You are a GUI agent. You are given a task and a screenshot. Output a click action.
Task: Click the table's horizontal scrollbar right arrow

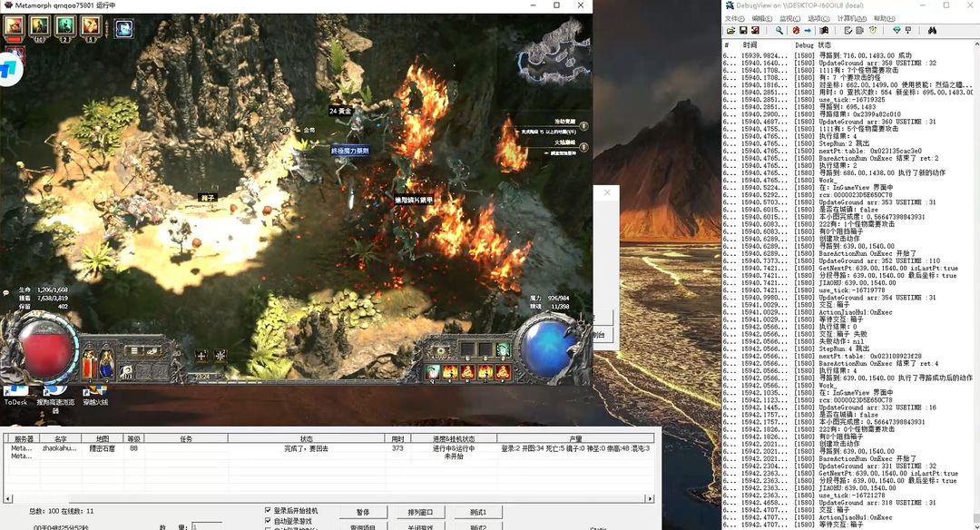650,499
